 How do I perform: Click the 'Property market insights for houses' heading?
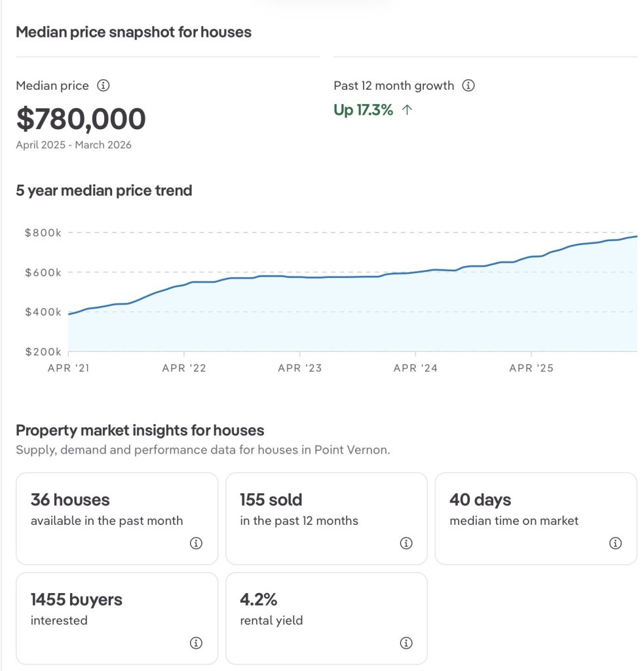point(140,431)
